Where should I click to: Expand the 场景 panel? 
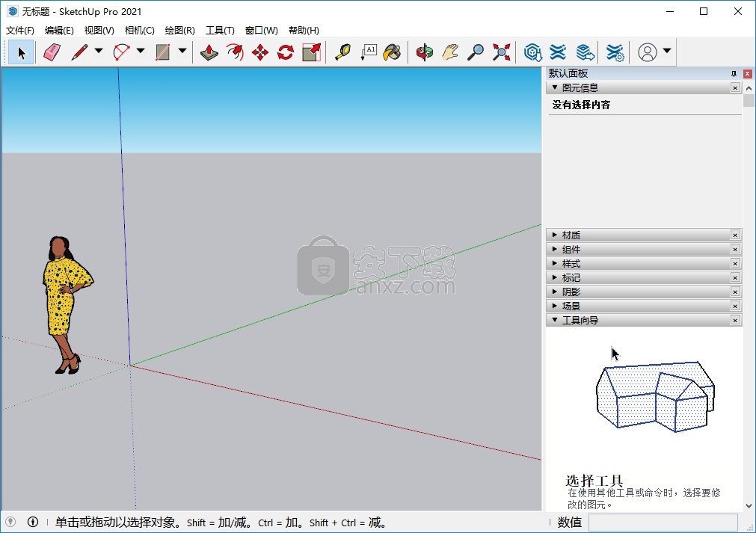tap(554, 306)
